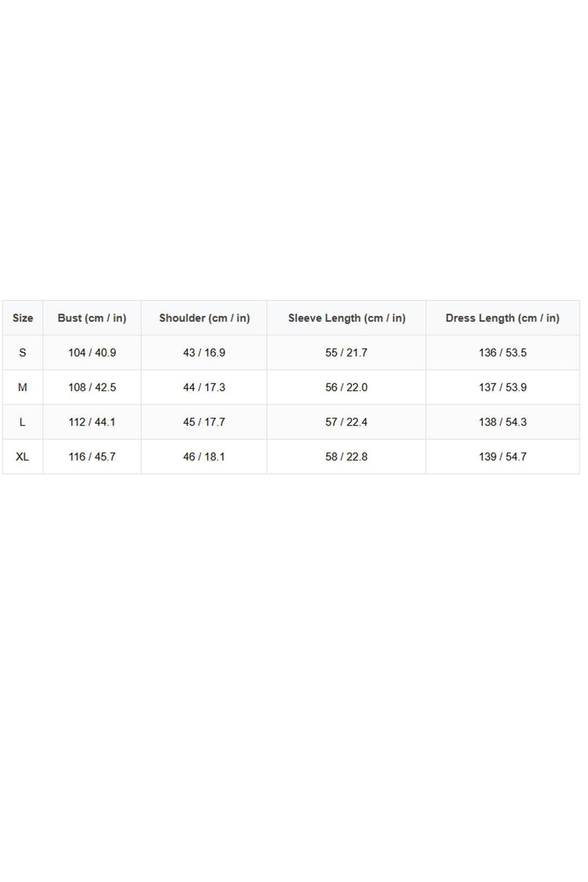Image resolution: width=588 pixels, height=882 pixels.
Task: Click sleeve length value 56 / 22.0
Action: tap(346, 387)
